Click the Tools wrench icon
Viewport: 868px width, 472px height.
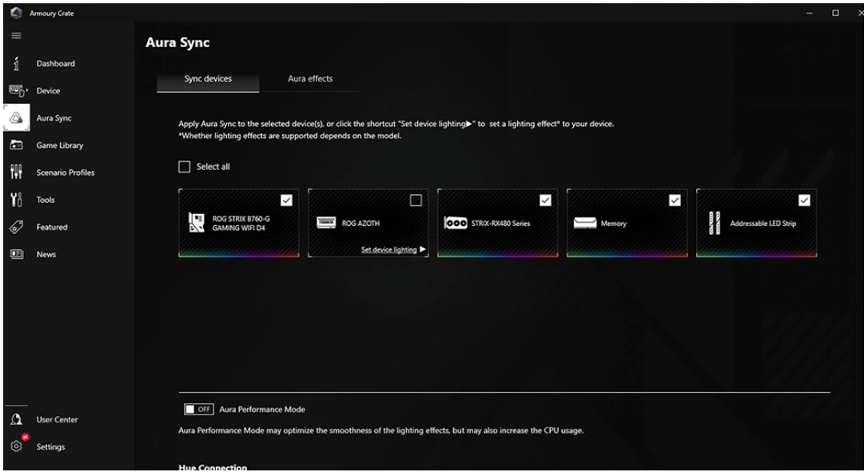pos(17,200)
